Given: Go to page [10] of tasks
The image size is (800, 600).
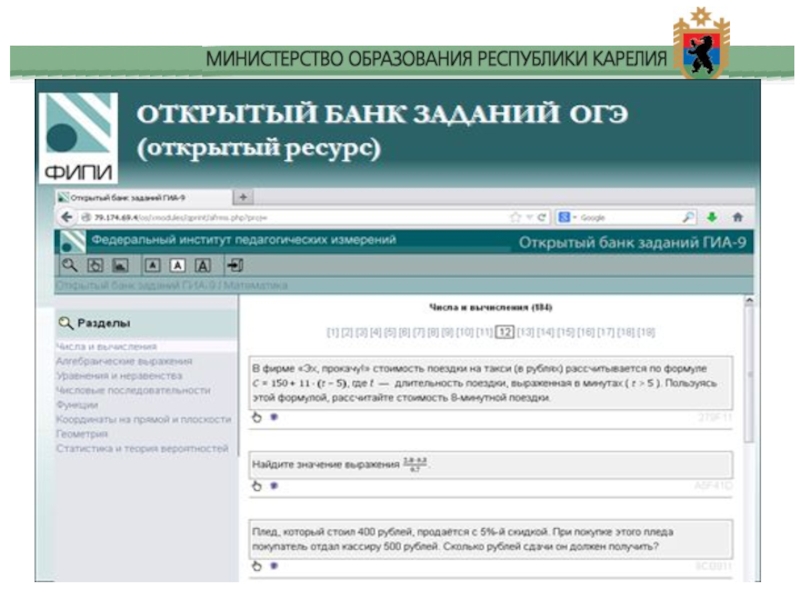Looking at the screenshot, I should coord(465,332).
